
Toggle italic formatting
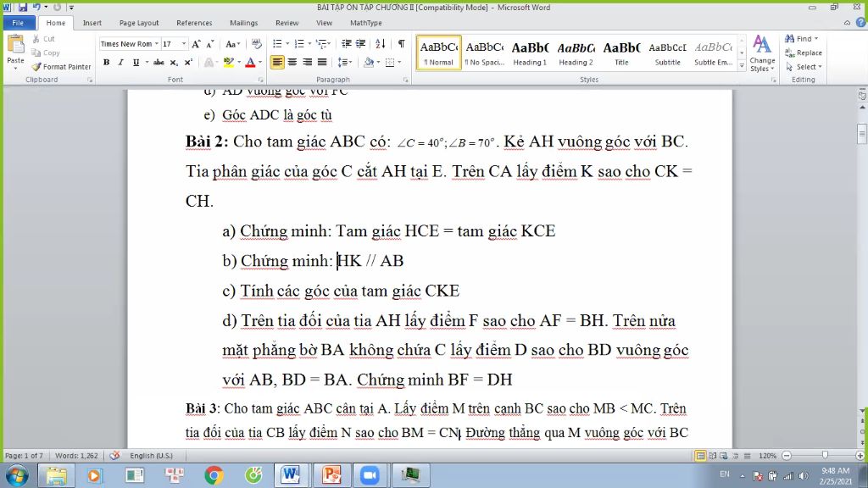click(x=120, y=63)
